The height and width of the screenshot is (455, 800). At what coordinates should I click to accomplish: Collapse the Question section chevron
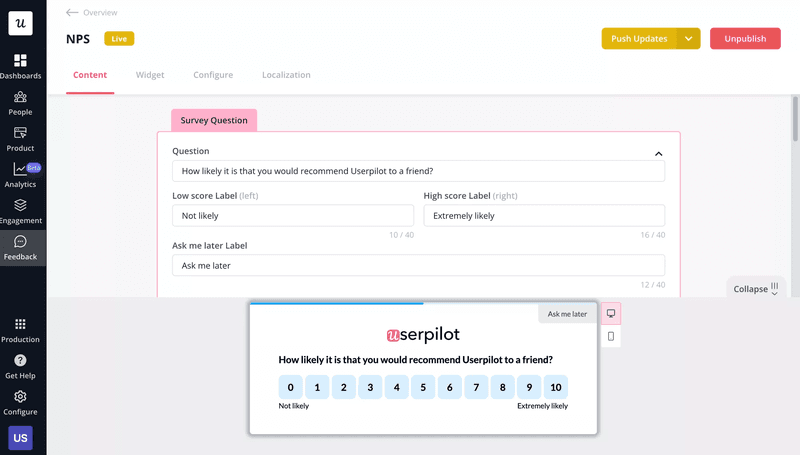(x=659, y=154)
